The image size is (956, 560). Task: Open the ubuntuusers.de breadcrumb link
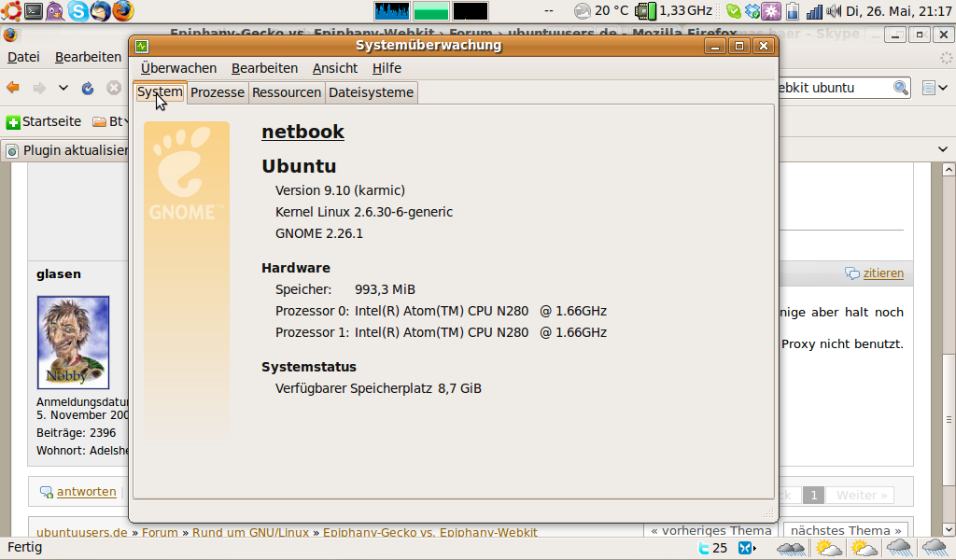click(82, 533)
